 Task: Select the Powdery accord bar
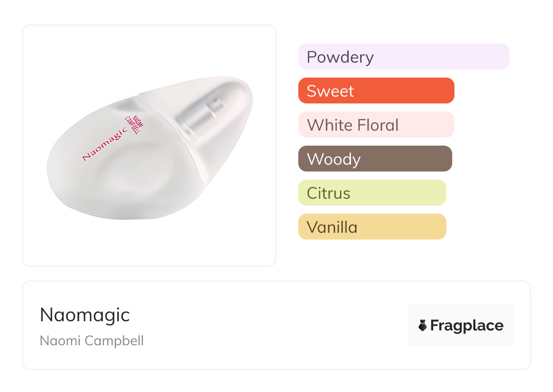coord(404,57)
